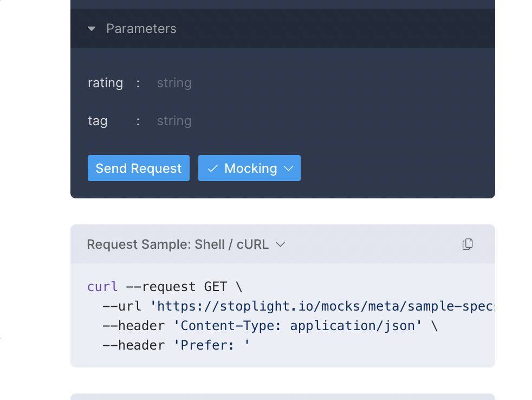This screenshot has width=532, height=400.
Task: Click the checkmark icon inside Mocking button
Action: [x=212, y=168]
